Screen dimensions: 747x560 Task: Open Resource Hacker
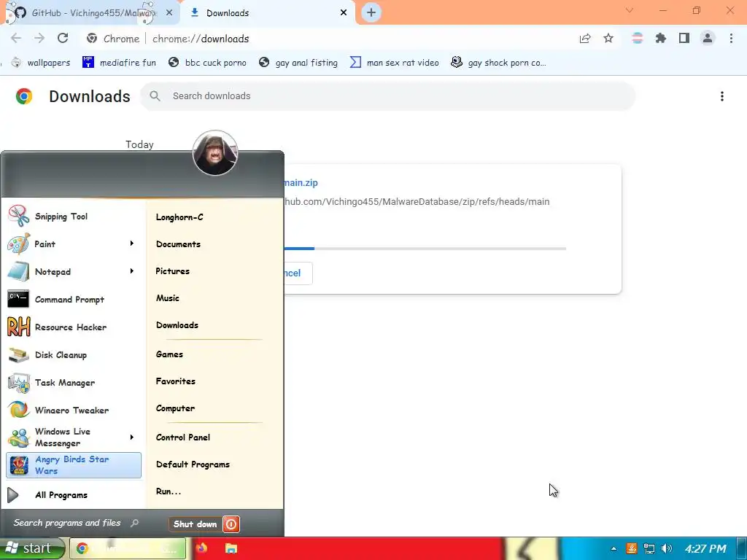click(x=71, y=327)
